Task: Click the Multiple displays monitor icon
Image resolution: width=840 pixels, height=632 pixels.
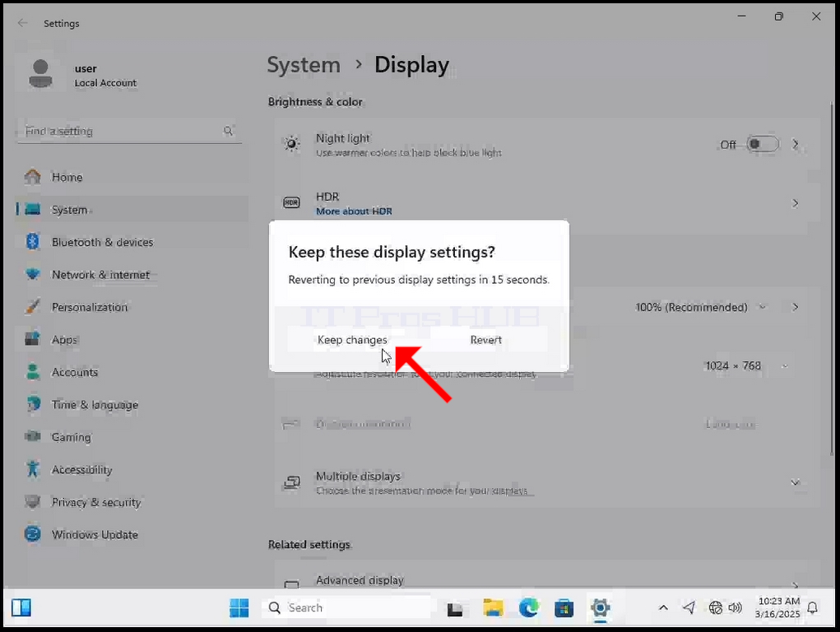Action: (291, 482)
